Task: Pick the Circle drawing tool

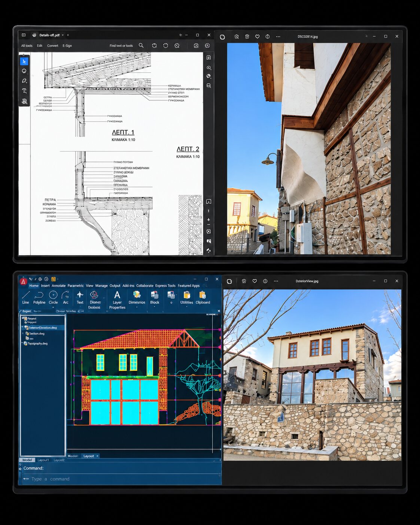Action: 53,298
